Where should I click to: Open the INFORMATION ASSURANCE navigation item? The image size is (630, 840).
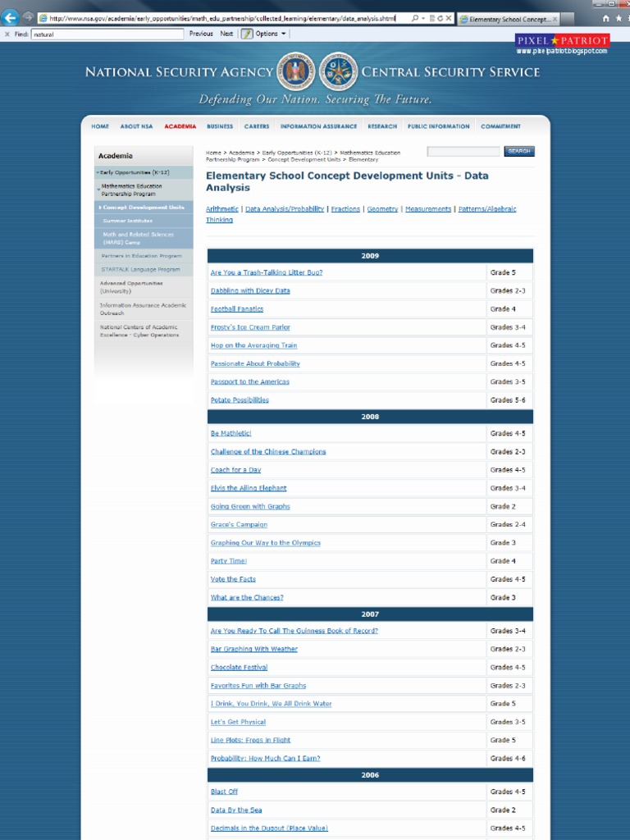pyautogui.click(x=319, y=126)
